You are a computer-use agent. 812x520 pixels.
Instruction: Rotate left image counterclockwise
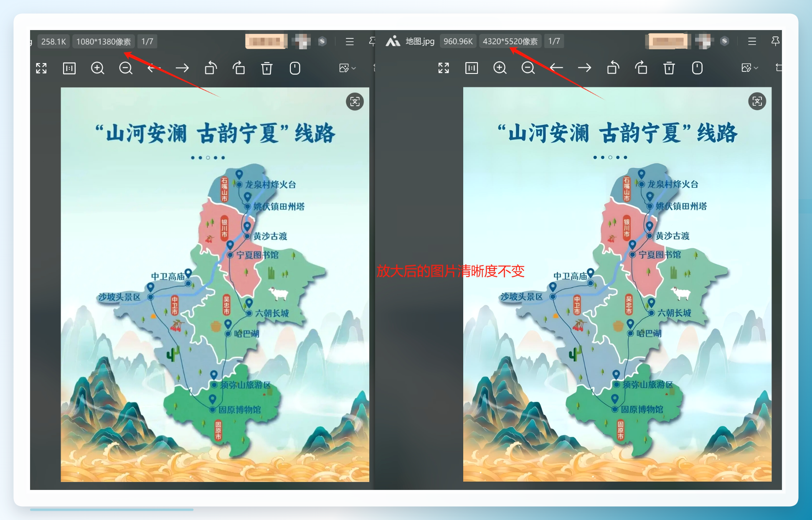211,68
